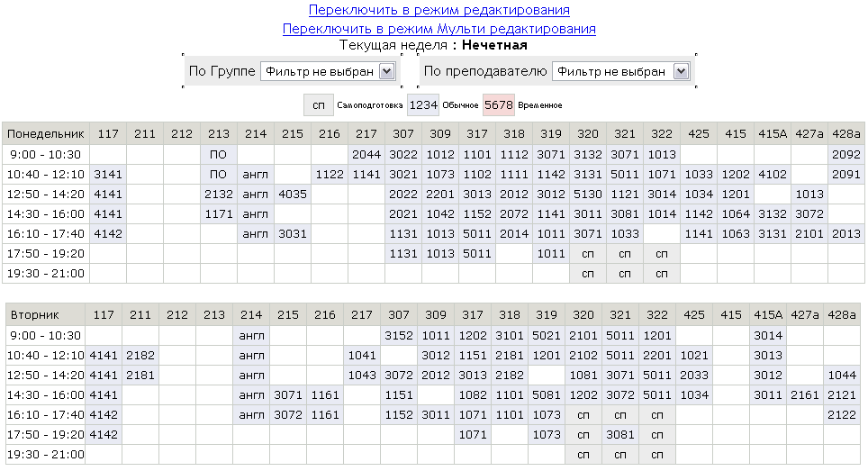
Task: Select cell '2121' in Tuesday room 428a
Action: [x=842, y=395]
